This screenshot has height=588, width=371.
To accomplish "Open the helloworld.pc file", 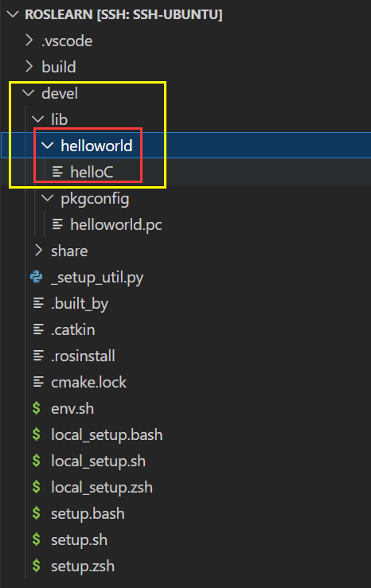I will click(x=116, y=225).
